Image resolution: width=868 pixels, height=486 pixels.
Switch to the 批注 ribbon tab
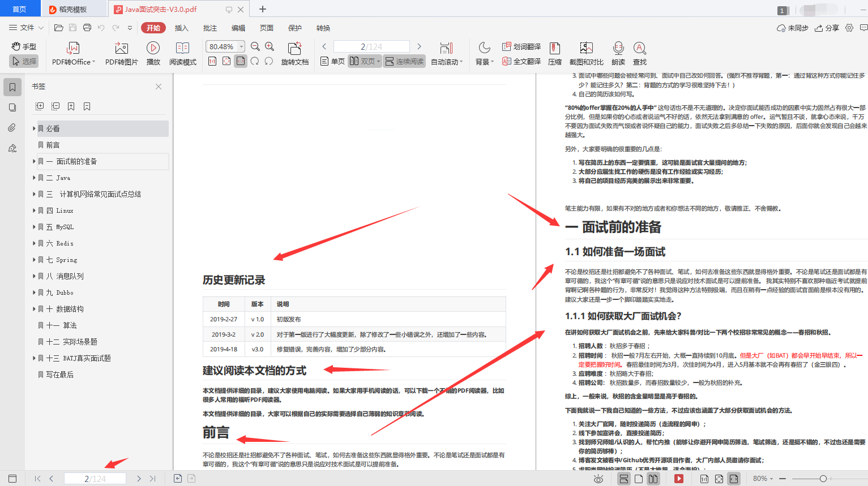pyautogui.click(x=210, y=28)
